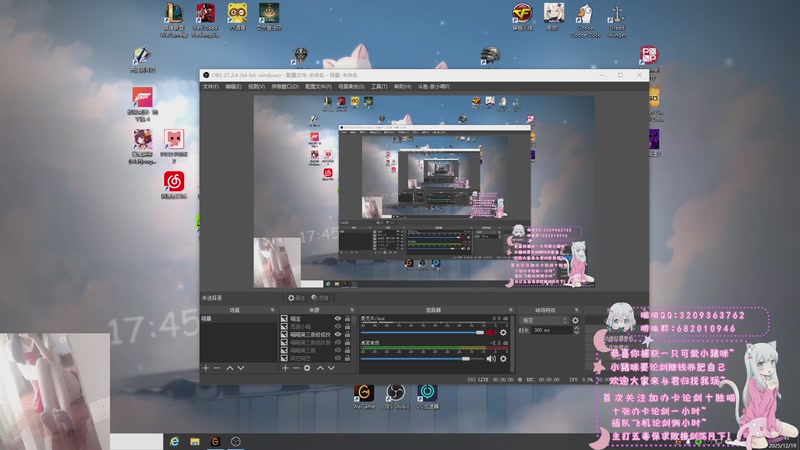
Task: Select the 喵宝 source row
Action: point(316,318)
